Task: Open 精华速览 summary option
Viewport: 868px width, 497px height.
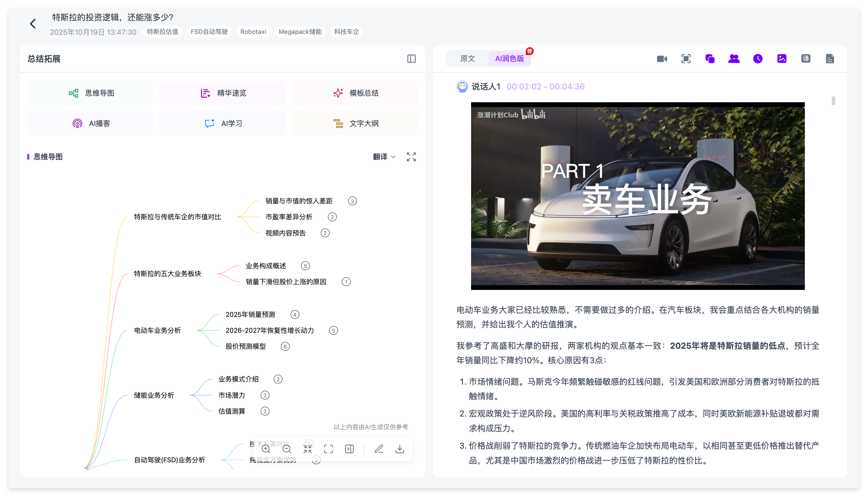Action: [x=222, y=93]
